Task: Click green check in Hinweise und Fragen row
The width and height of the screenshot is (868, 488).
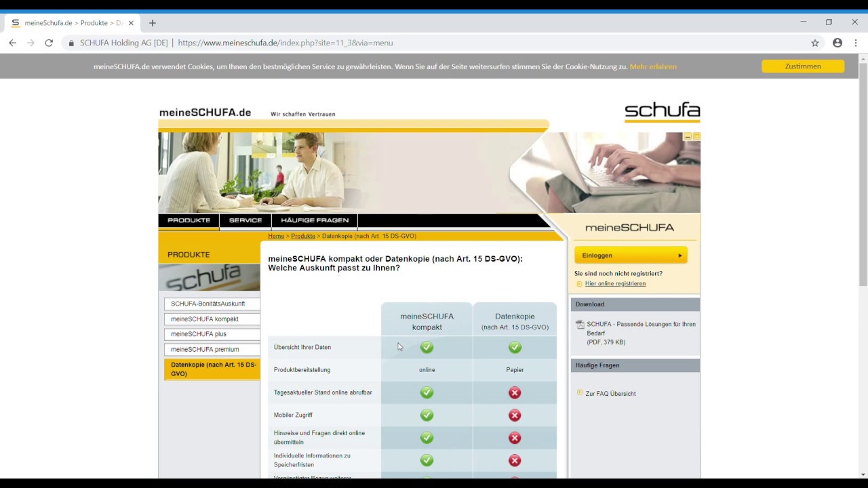Action: (x=427, y=438)
